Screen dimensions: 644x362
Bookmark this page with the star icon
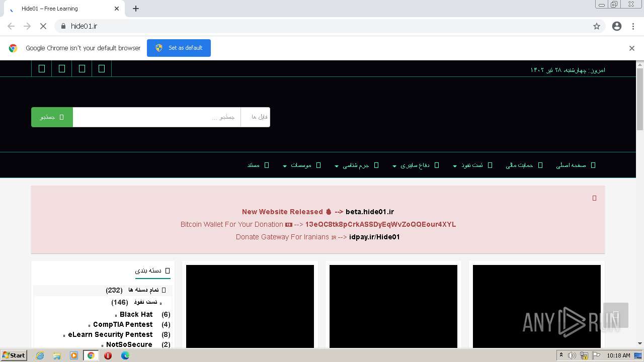pos(597,26)
